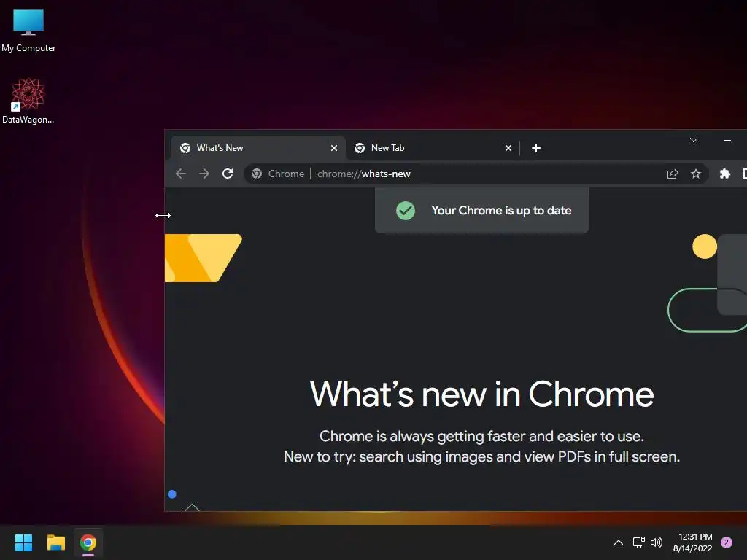Show hidden system tray icons
Screen dimensions: 747x560
pyautogui.click(x=619, y=542)
